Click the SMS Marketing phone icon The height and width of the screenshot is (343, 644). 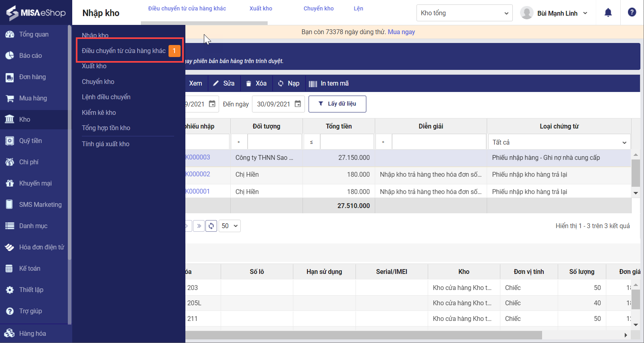10,204
